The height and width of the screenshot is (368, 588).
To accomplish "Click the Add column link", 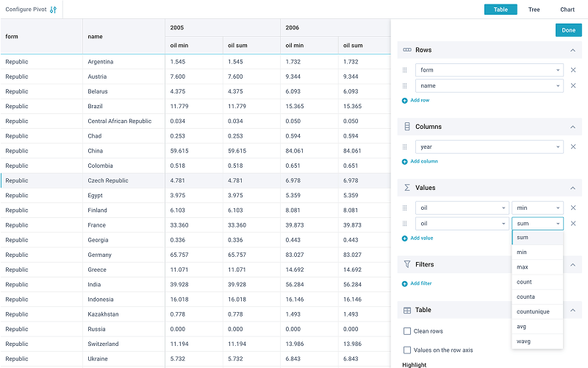I will click(424, 161).
